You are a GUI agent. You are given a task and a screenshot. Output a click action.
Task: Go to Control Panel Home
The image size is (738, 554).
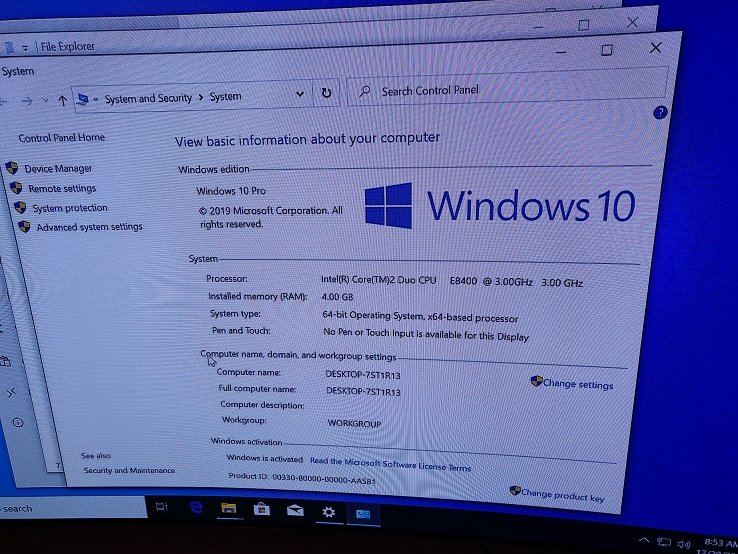click(61, 137)
